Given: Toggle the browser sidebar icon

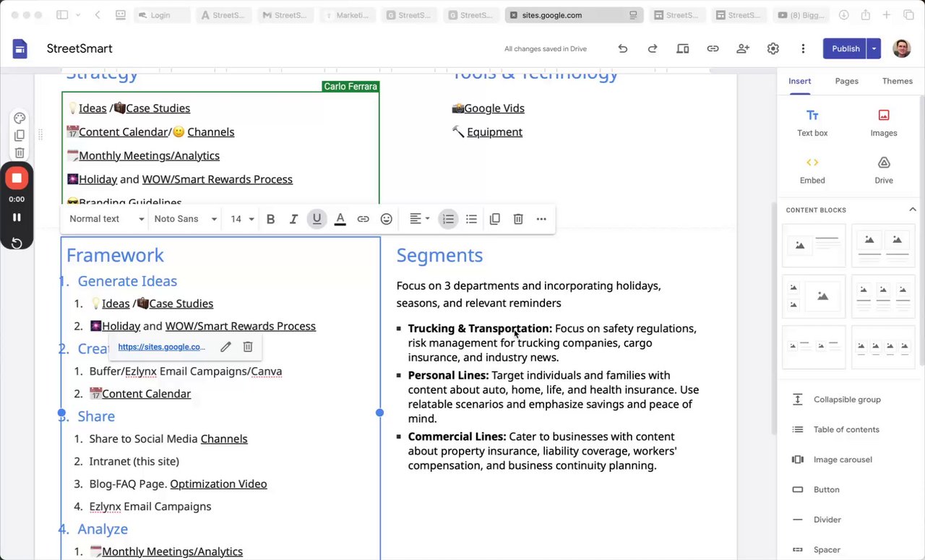Looking at the screenshot, I should point(62,15).
